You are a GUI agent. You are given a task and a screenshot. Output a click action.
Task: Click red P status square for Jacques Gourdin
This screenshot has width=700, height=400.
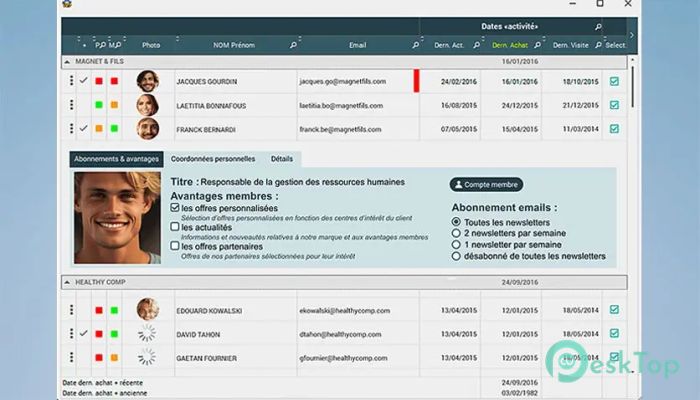pos(99,81)
